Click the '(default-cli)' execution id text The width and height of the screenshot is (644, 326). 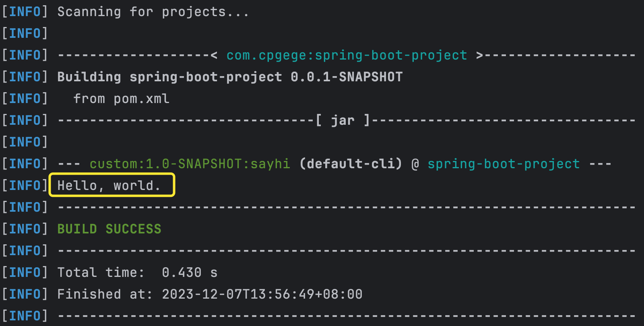[351, 164]
